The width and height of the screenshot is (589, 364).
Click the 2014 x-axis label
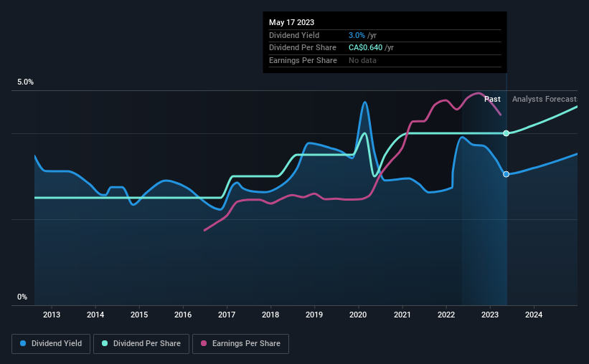point(95,315)
